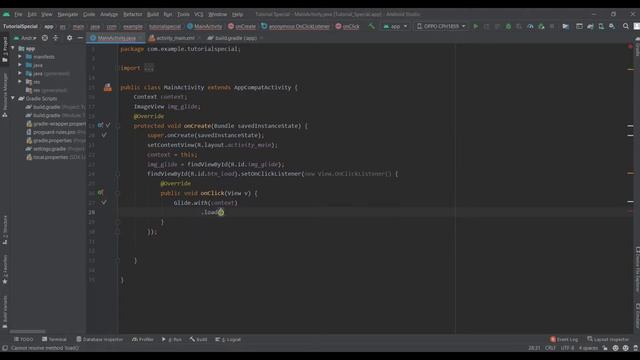
Task: Open the VCS menu
Action: pos(198,14)
